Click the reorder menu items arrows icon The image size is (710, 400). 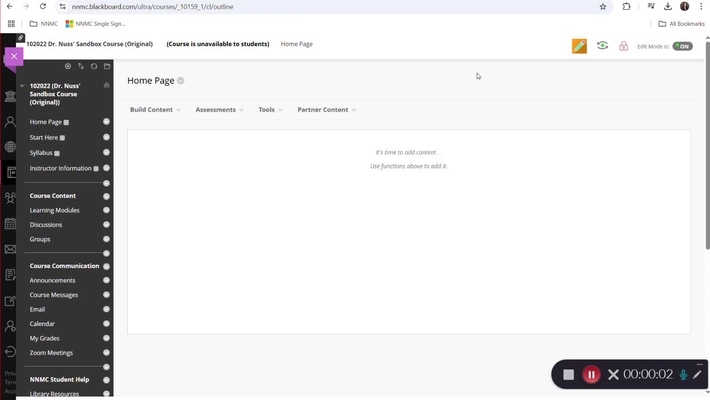tap(81, 66)
